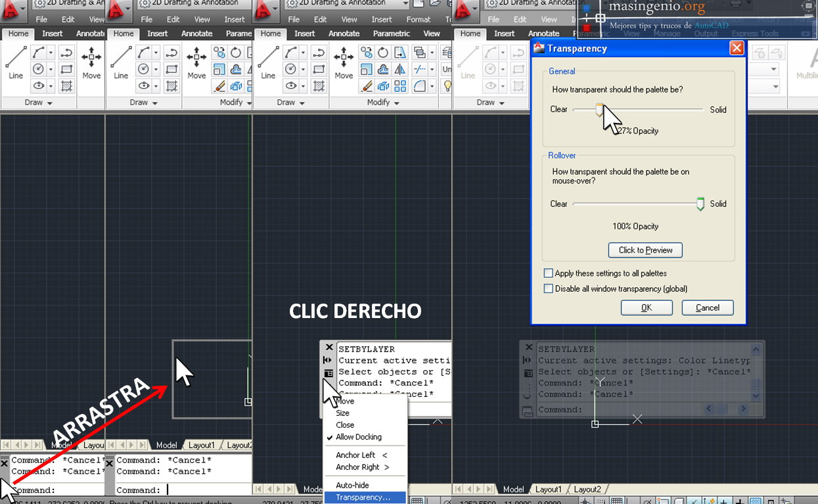
Task: Enable Apply these settings to all palettes
Action: pyautogui.click(x=549, y=273)
